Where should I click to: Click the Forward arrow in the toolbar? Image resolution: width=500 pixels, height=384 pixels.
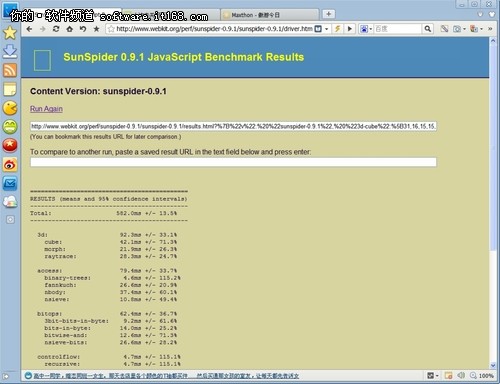click(42, 29)
